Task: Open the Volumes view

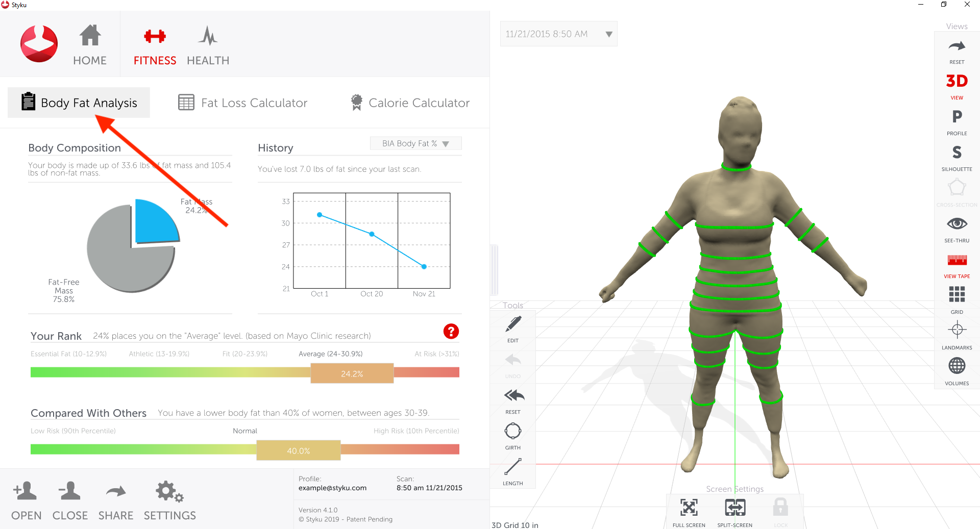Action: click(x=957, y=369)
